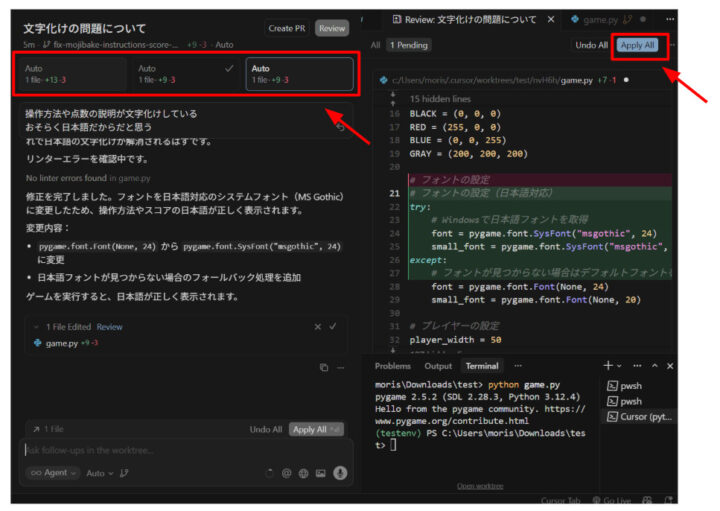Accept the edit with checkmark icon on file card

333,326
